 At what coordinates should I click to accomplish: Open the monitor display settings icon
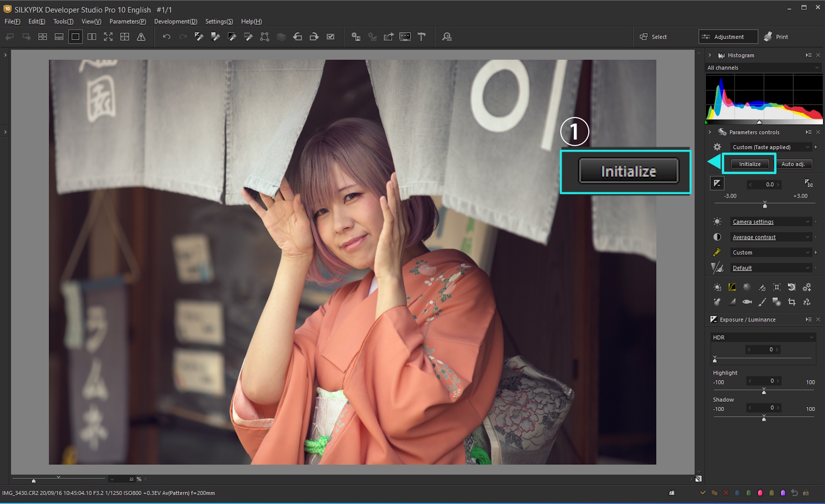tap(405, 37)
